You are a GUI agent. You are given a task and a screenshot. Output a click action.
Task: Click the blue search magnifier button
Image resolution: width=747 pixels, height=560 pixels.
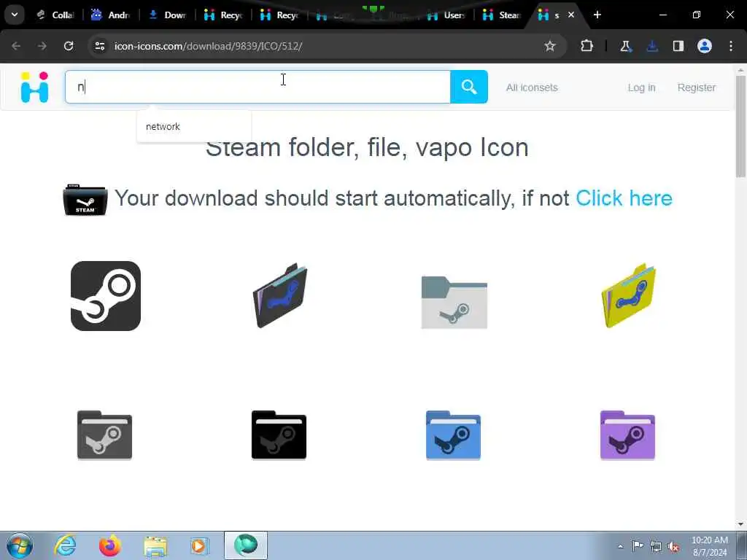pyautogui.click(x=469, y=87)
